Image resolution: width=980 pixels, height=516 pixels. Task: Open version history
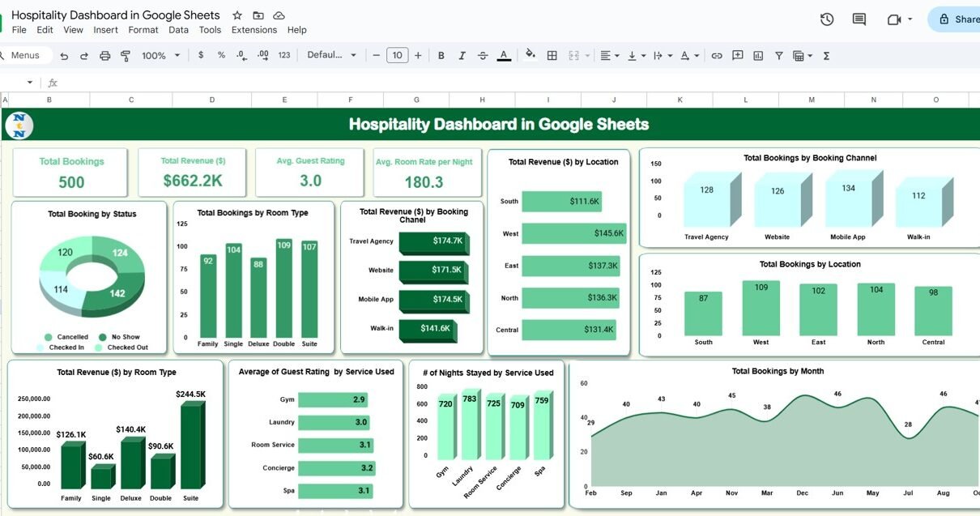point(827,19)
